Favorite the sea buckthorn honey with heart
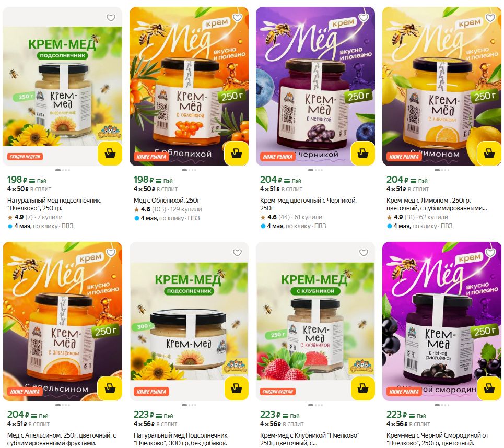The height and width of the screenshot is (448, 504). tap(237, 18)
